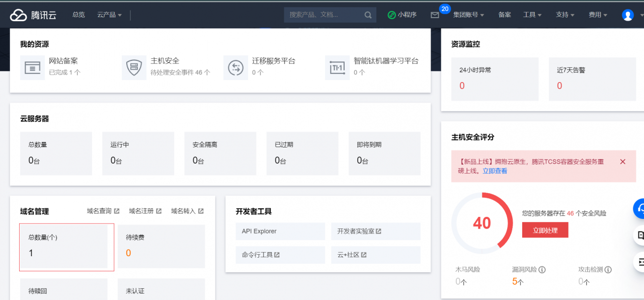Click the 网站备案 document icon

pos(32,67)
